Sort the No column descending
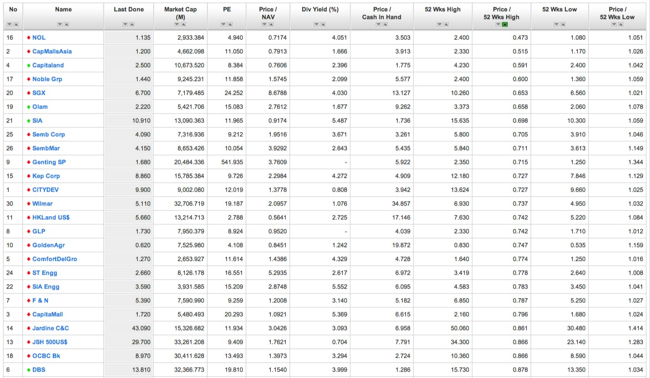 9,25
